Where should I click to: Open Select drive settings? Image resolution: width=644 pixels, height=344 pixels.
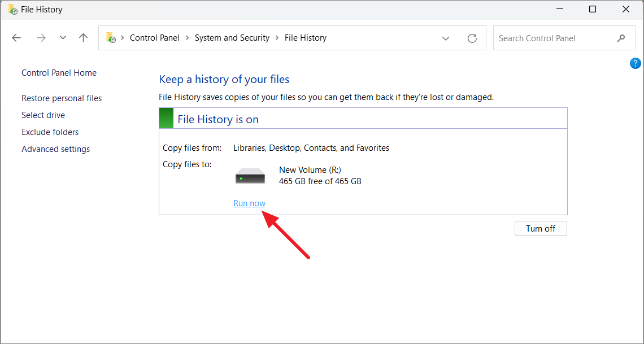tap(43, 115)
